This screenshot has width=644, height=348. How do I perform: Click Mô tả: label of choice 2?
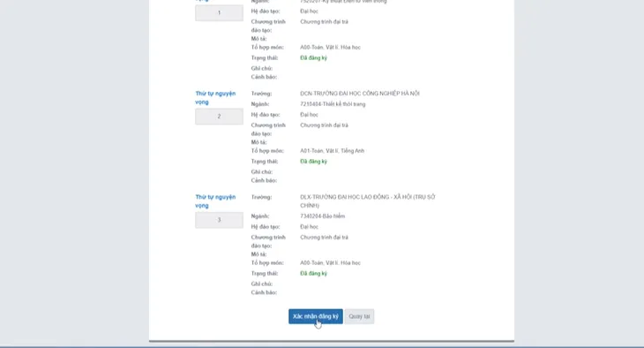click(x=258, y=142)
